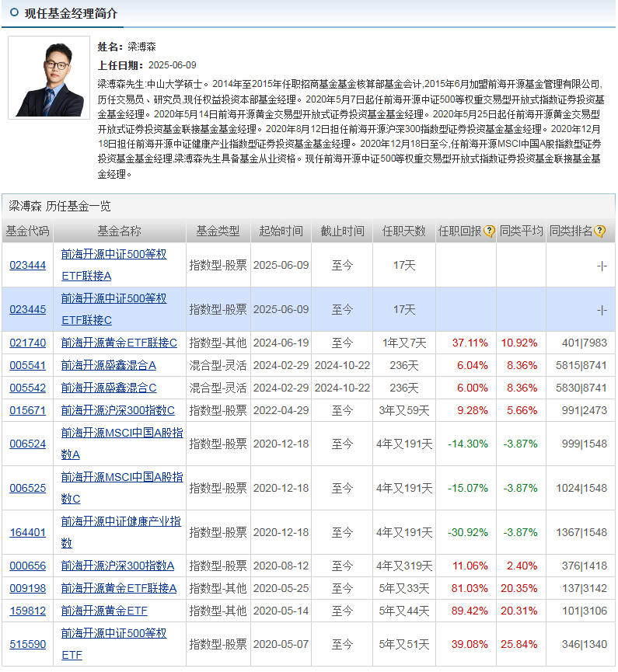618x672 pixels.
Task: Open fund code 015671 link
Action: click(x=28, y=410)
